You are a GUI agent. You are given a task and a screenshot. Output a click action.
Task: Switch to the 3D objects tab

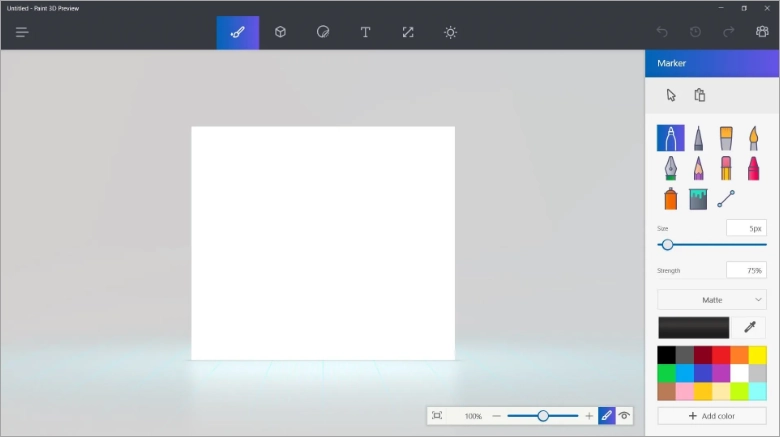tap(280, 32)
